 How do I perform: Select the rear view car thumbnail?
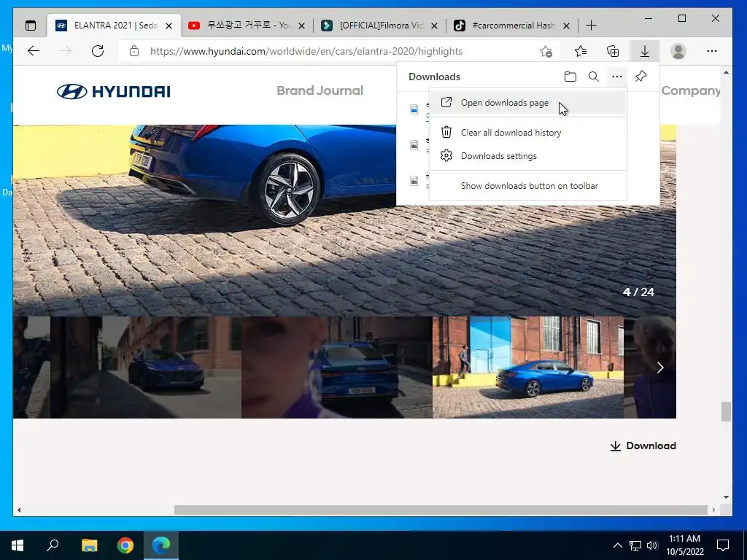tap(337, 367)
